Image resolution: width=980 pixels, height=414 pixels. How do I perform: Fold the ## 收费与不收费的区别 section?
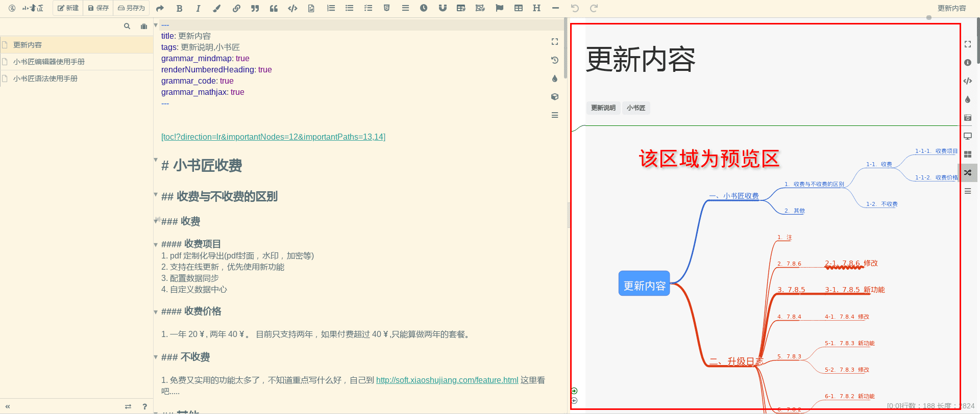coord(156,194)
